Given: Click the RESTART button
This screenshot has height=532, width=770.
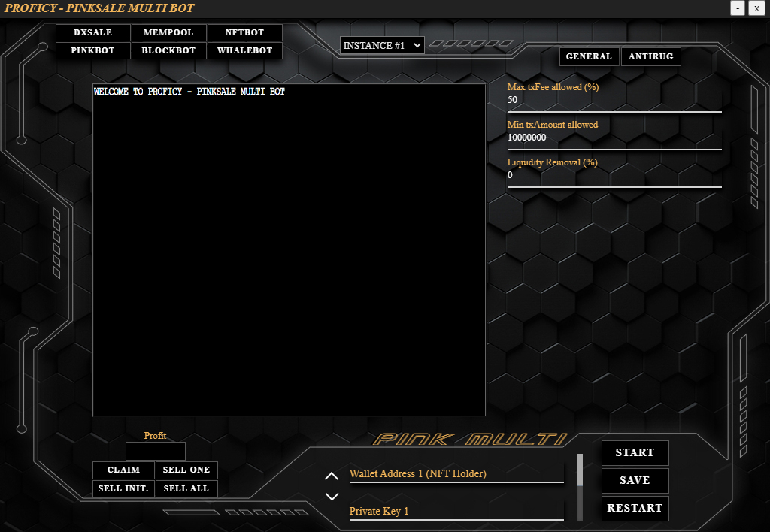Looking at the screenshot, I should (635, 509).
